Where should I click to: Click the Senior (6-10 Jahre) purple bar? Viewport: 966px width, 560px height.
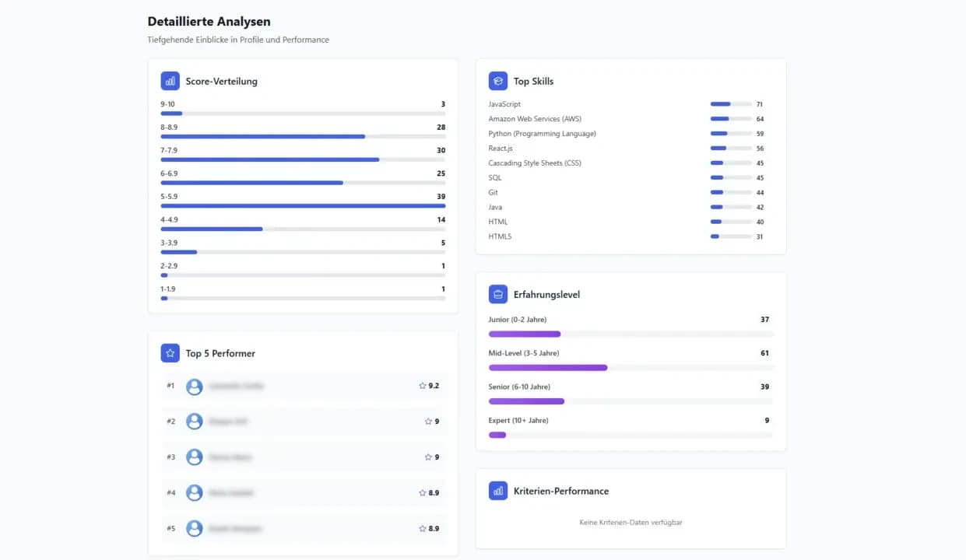pyautogui.click(x=526, y=401)
